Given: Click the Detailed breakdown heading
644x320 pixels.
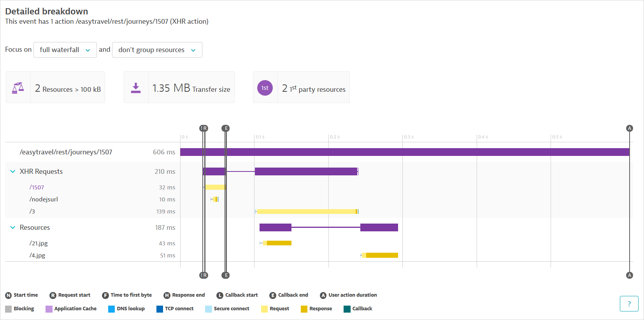Looking at the screenshot, I should point(47,11).
